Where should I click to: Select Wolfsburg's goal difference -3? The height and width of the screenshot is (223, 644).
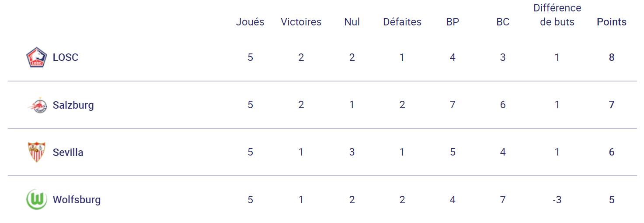(x=557, y=200)
